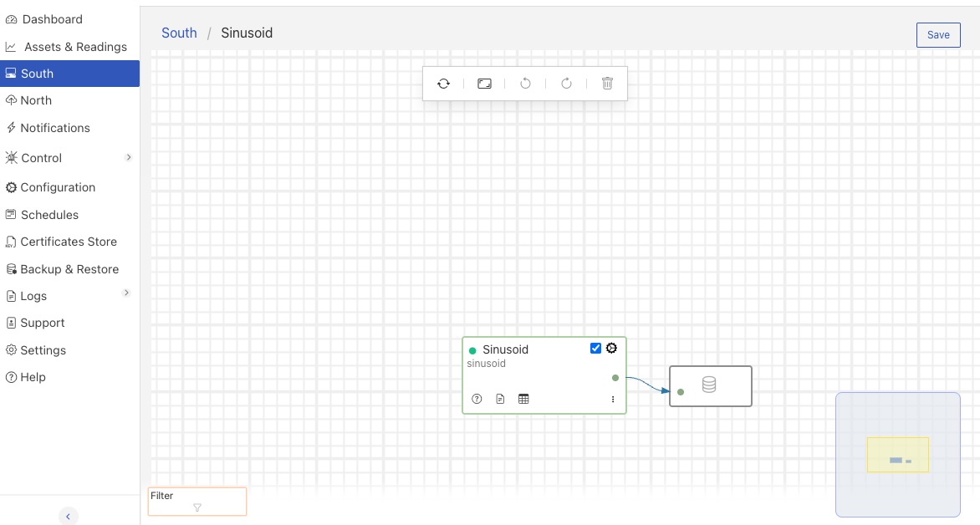Open the Sinusoid service settings gear
Image resolution: width=980 pixels, height=525 pixels.
point(611,348)
